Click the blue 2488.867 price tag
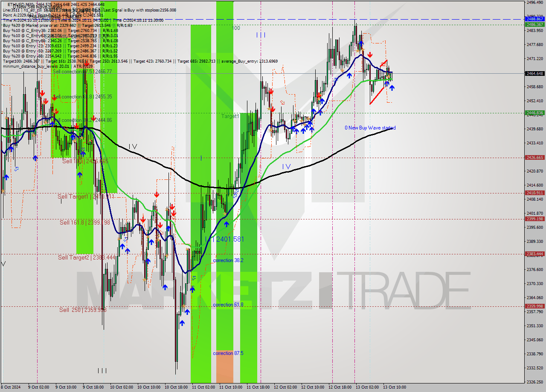 click(534, 19)
